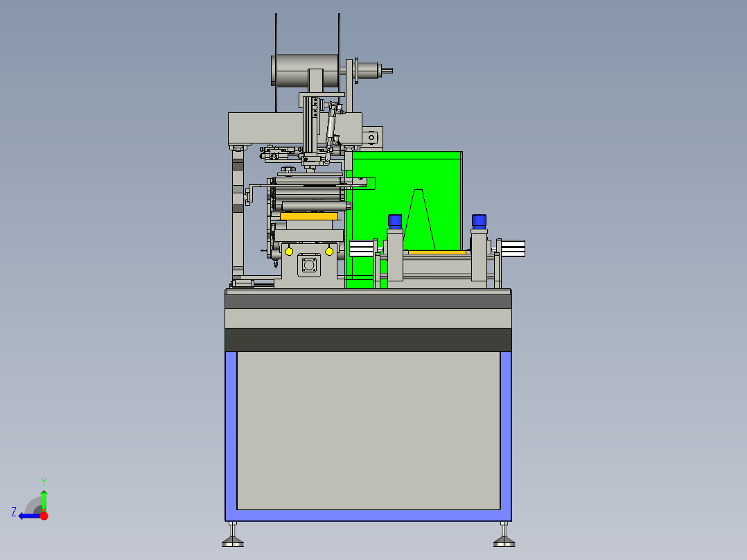Click the square mounting plate with corner screws
Image resolution: width=747 pixels, height=560 pixels.
tap(309, 266)
